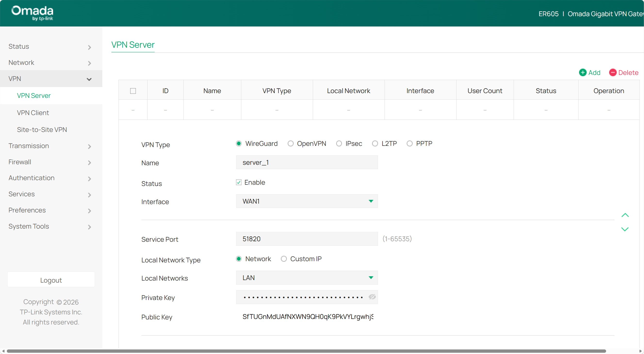
Task: Click the Public Key value text
Action: [x=308, y=316]
